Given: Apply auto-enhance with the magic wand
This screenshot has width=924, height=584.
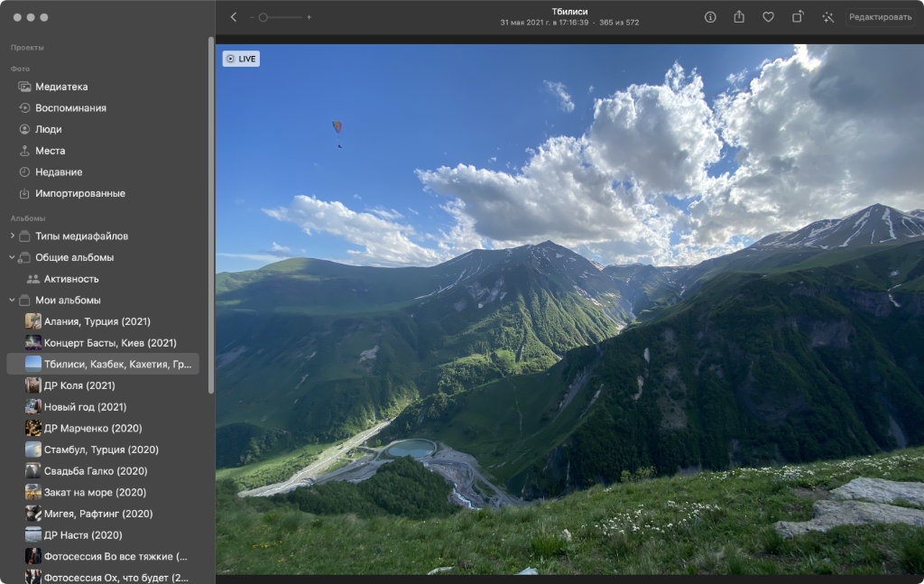Looking at the screenshot, I should [x=827, y=17].
